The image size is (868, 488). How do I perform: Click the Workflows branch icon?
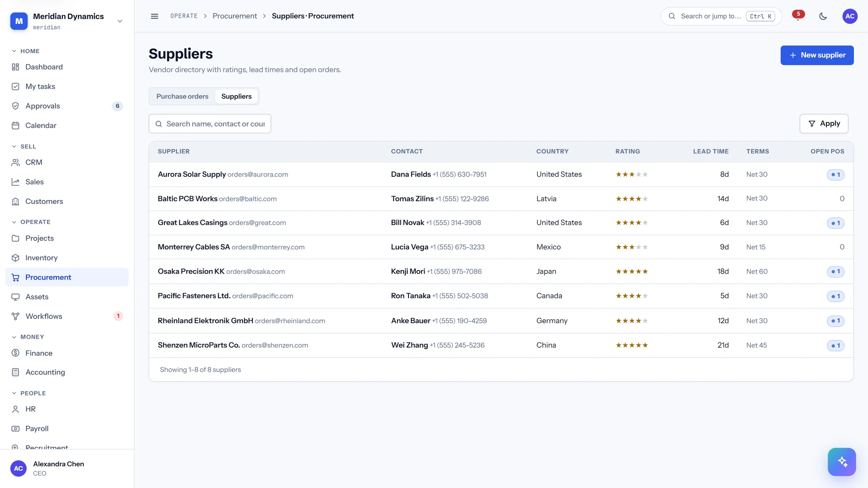(x=15, y=316)
